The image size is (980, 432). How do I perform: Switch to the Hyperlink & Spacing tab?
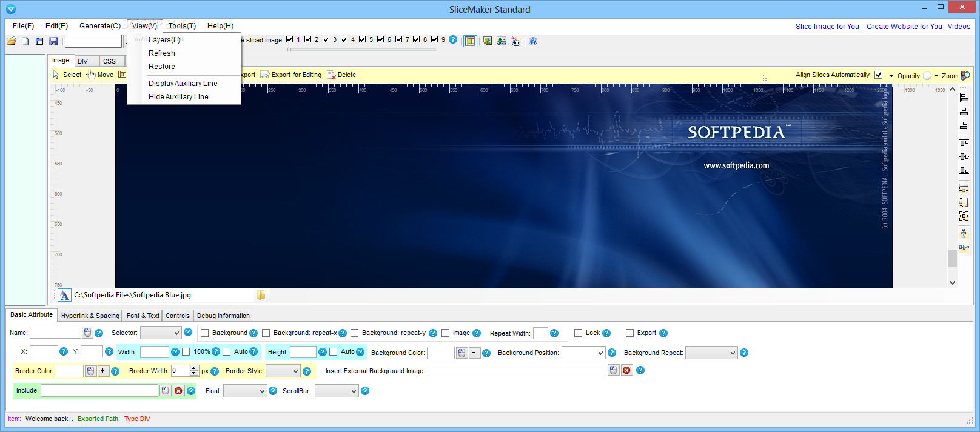click(90, 316)
